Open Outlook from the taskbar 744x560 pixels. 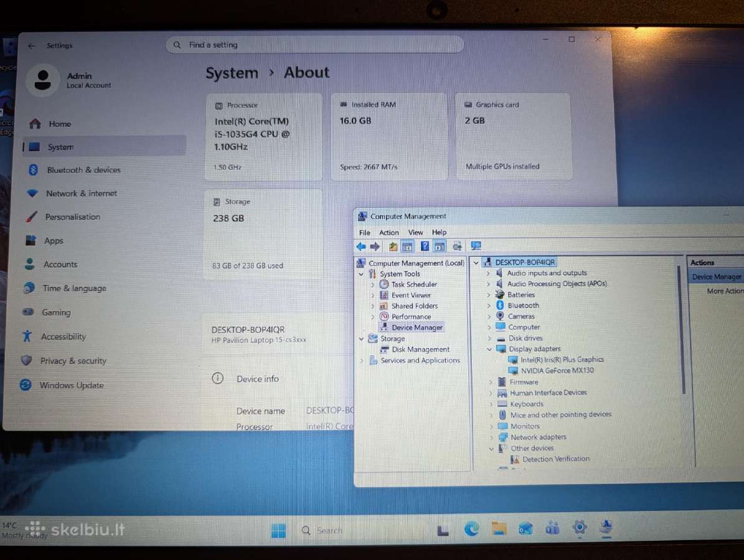pyautogui.click(x=525, y=528)
